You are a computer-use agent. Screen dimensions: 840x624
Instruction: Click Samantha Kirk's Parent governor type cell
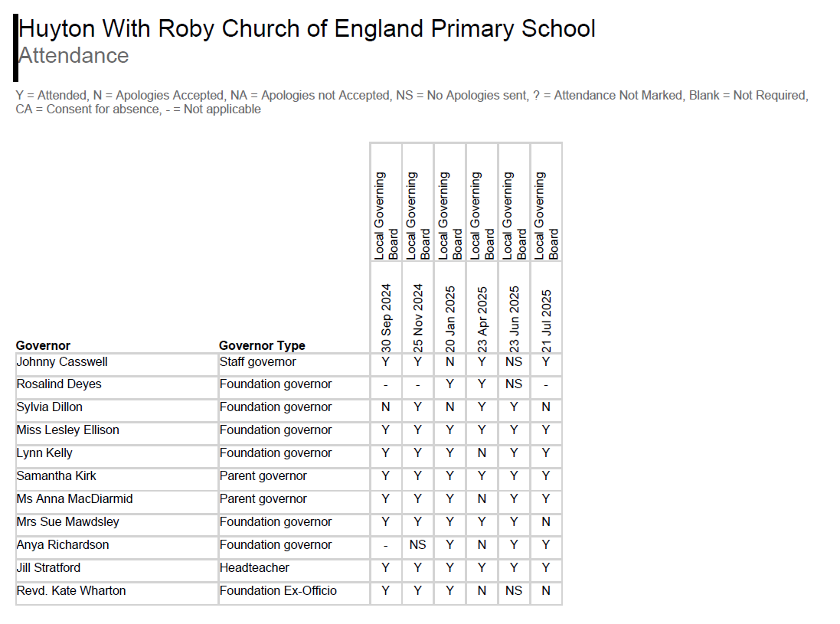point(263,476)
